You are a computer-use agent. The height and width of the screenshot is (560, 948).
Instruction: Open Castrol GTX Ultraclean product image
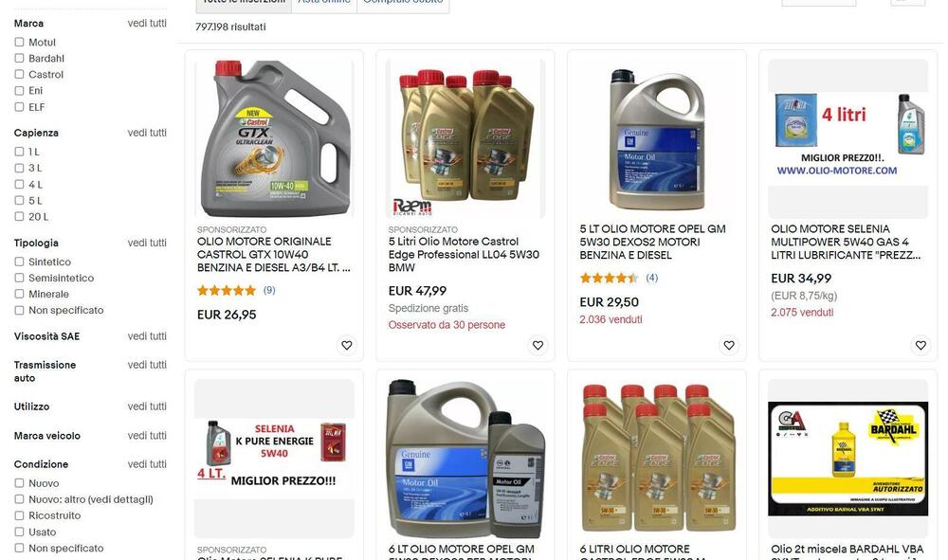tap(275, 138)
